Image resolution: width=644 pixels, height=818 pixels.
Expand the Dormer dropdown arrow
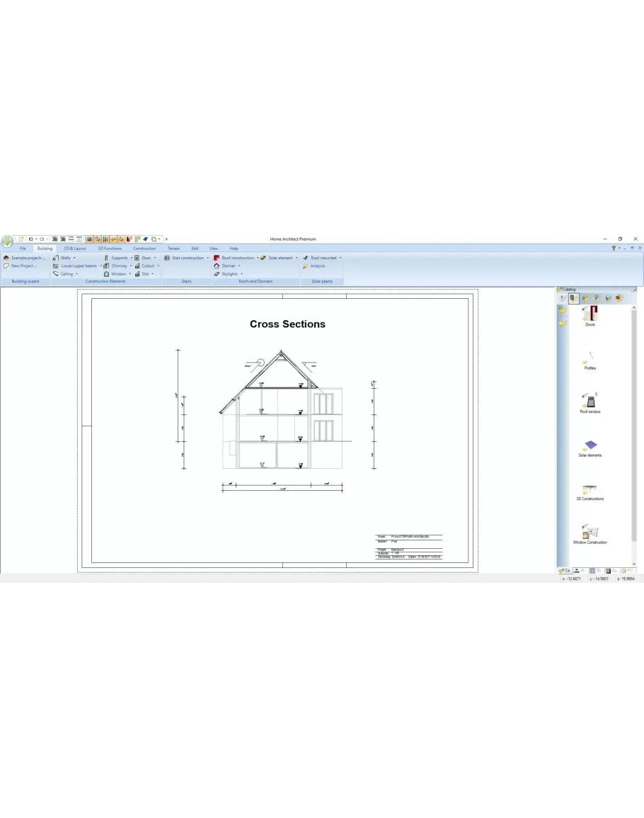239,266
